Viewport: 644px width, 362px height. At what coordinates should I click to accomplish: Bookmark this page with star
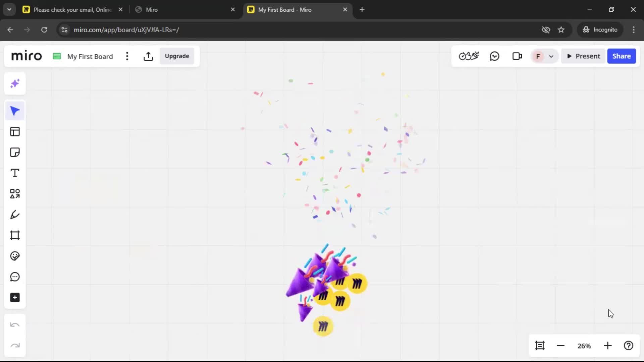[561, 29]
